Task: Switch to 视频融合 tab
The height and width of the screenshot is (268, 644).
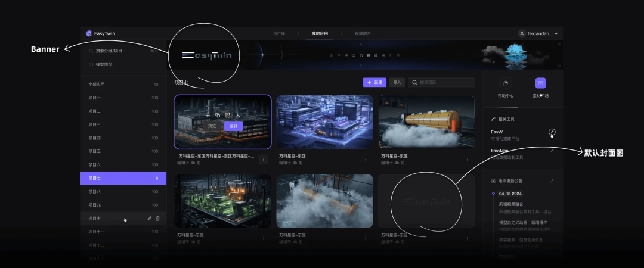Action: 363,34
